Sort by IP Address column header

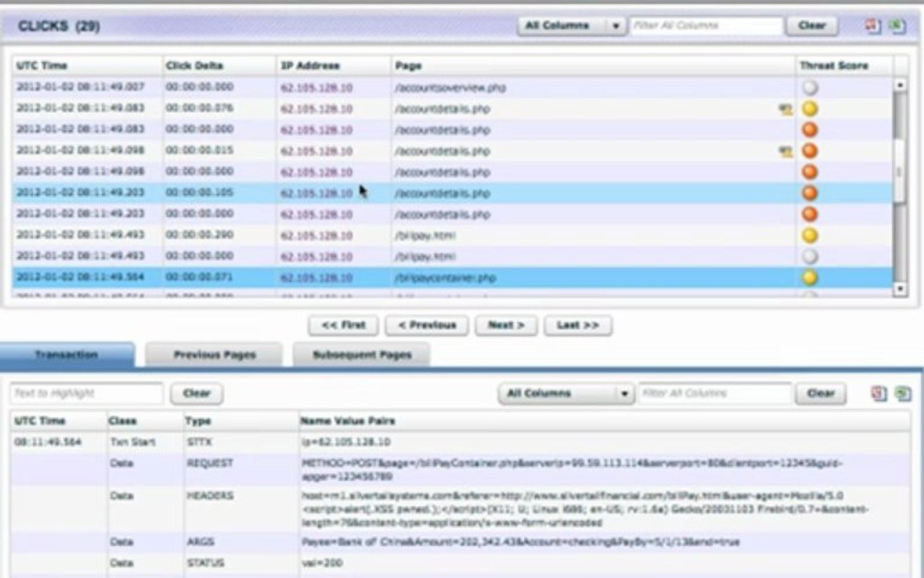coord(333,66)
